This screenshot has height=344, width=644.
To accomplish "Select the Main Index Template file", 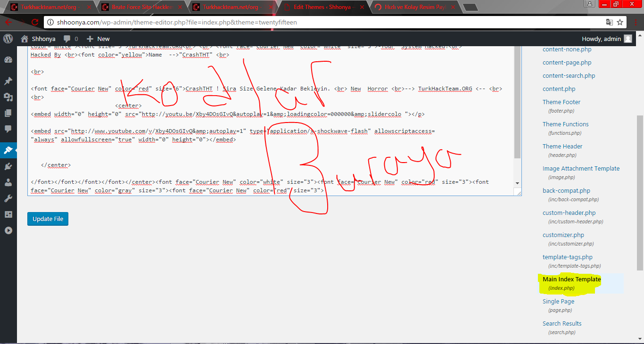I will coord(571,279).
